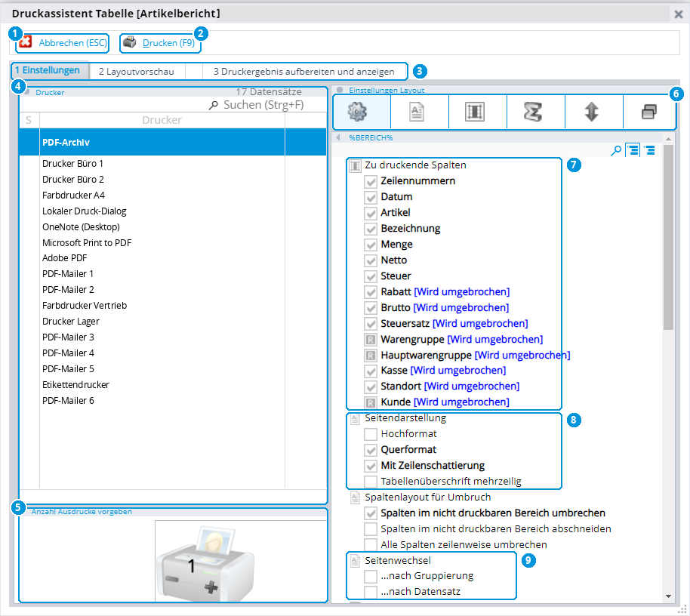Enable Tabellenüberschrift mehrzeilig

coord(371,482)
